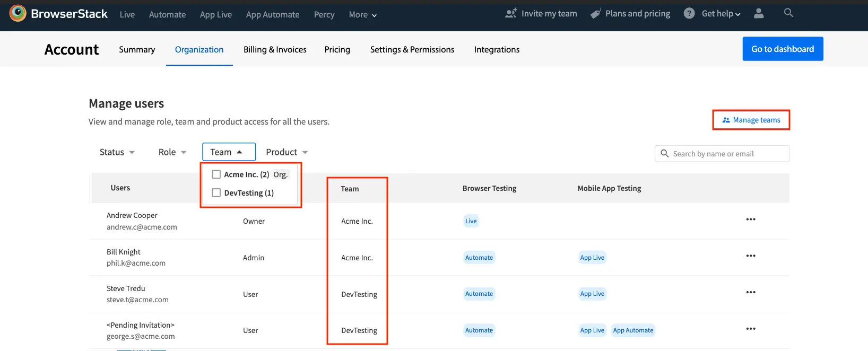
Task: Click the search magnifier in top bar
Action: (788, 13)
